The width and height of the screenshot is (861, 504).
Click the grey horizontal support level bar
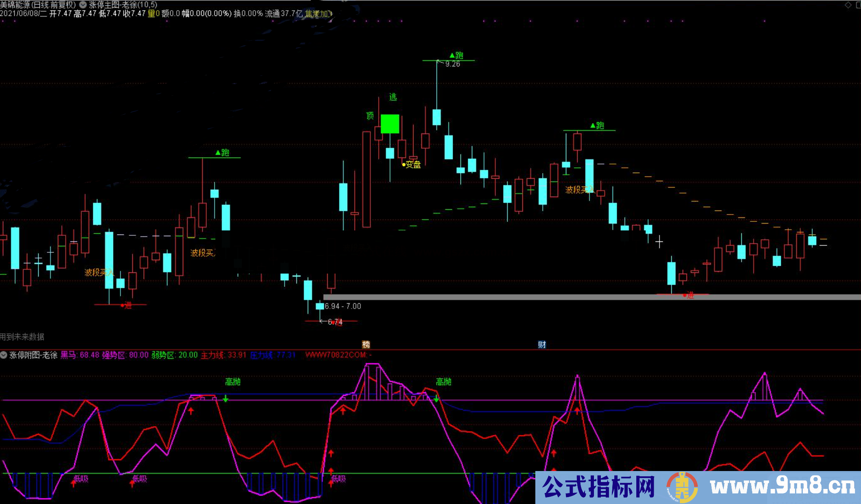(592, 297)
